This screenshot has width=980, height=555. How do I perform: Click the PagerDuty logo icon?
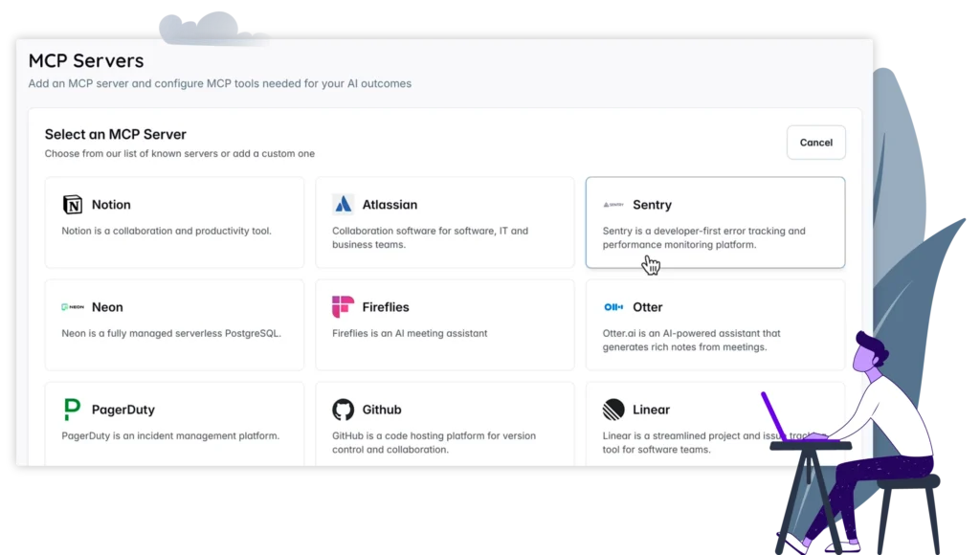71,409
